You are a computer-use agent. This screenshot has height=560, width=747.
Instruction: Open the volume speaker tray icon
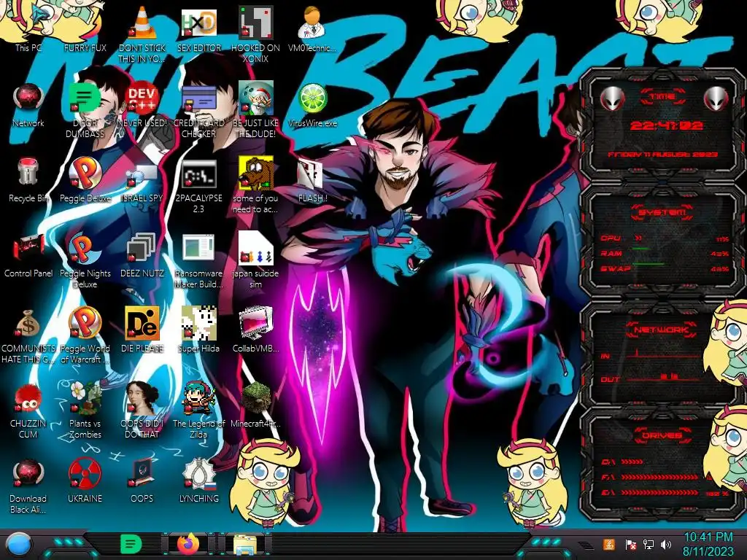(666, 544)
